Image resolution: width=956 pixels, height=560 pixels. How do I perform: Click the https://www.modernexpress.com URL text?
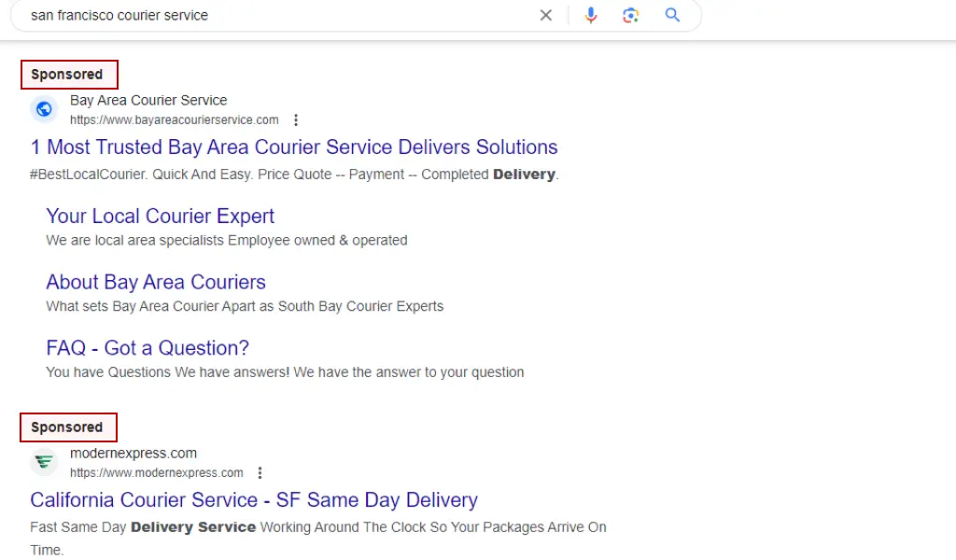click(157, 473)
